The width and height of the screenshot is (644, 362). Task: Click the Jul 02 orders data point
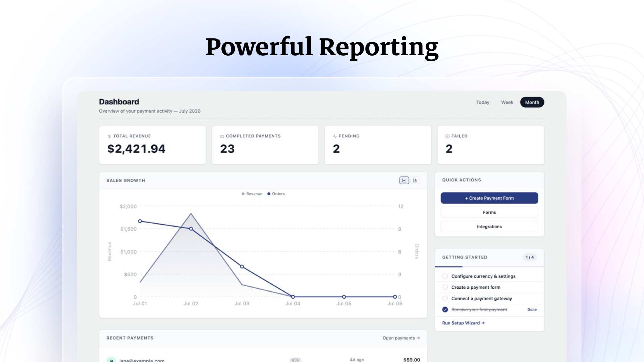(x=191, y=229)
